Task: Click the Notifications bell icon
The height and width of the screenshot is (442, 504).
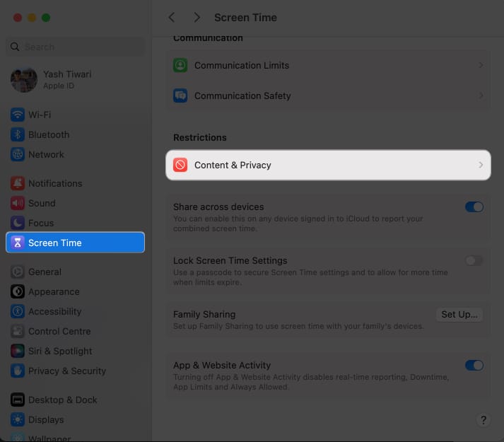Action: (18, 183)
